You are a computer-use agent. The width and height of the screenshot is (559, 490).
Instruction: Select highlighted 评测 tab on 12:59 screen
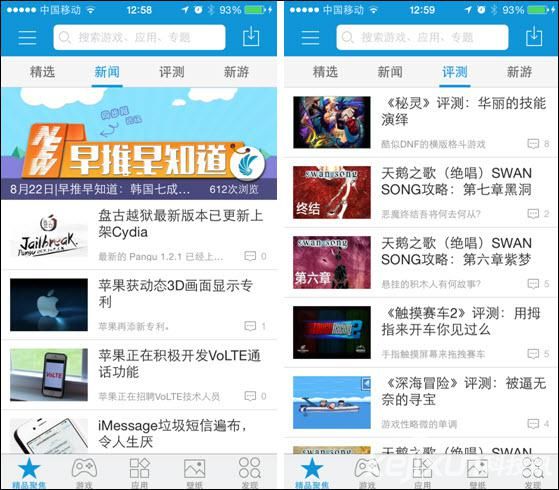click(x=455, y=72)
